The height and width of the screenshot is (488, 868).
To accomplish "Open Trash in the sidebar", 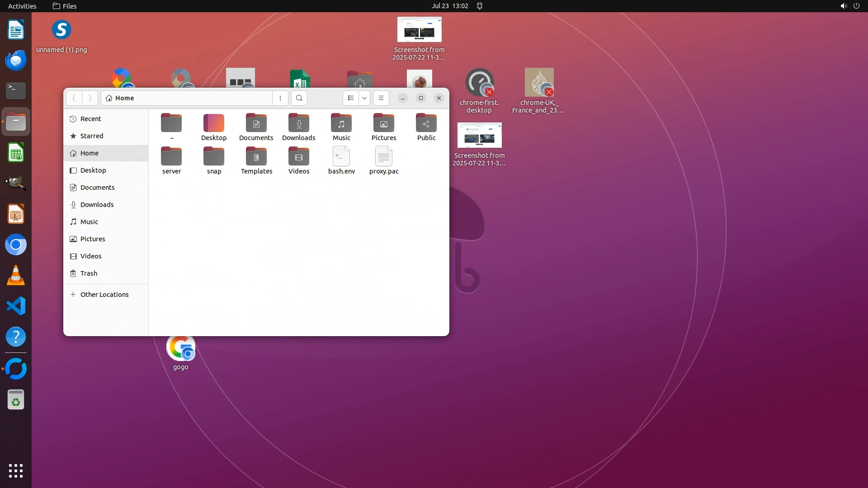I will tap(89, 273).
